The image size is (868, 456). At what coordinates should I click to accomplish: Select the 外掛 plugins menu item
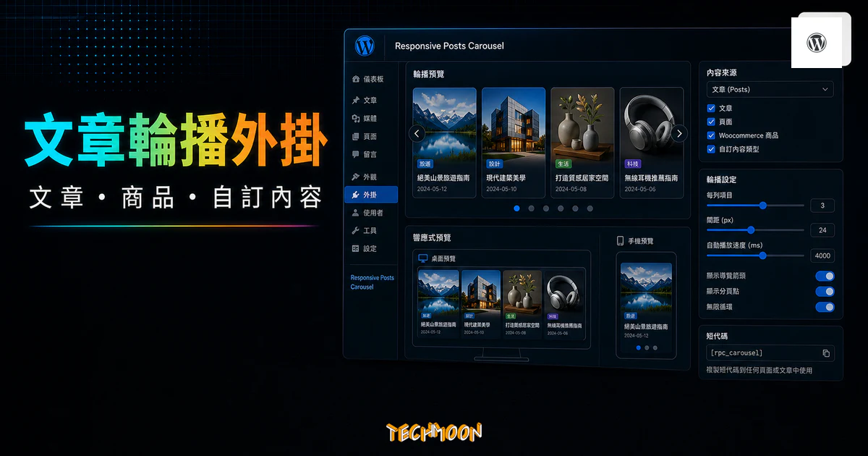[x=372, y=195]
